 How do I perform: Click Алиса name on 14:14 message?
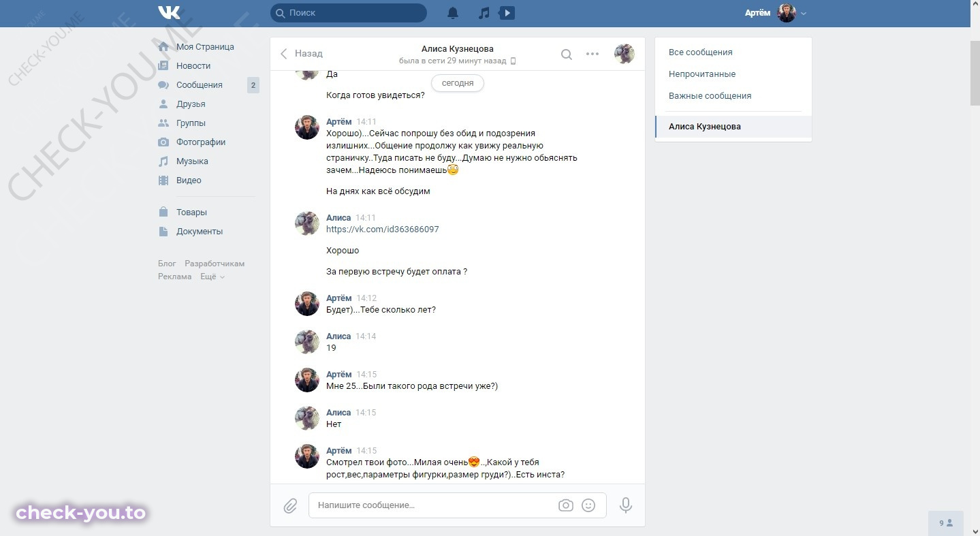pyautogui.click(x=338, y=336)
